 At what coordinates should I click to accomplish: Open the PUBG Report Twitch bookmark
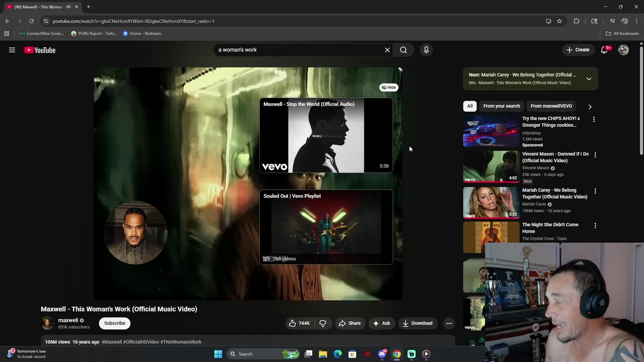click(x=94, y=34)
